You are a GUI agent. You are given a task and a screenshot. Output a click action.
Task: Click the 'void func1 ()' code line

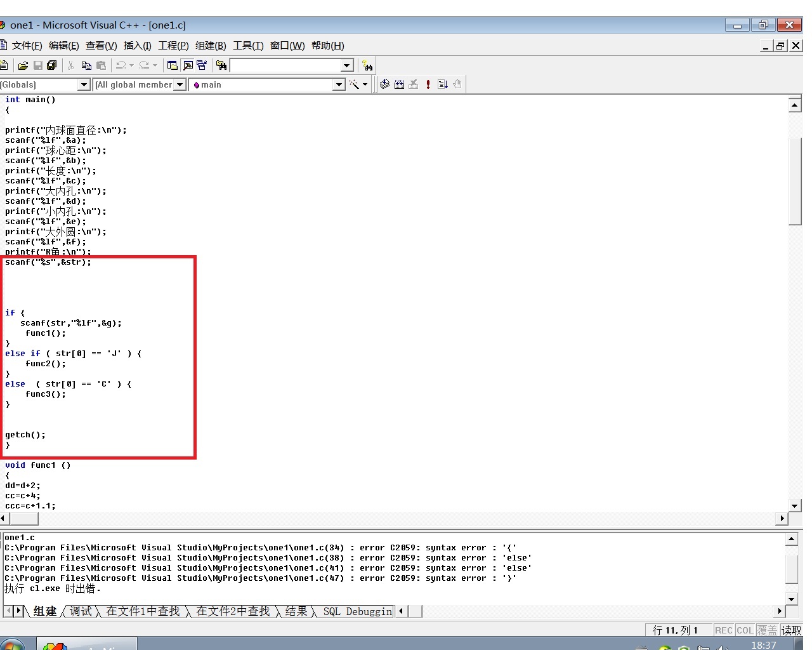pos(38,465)
